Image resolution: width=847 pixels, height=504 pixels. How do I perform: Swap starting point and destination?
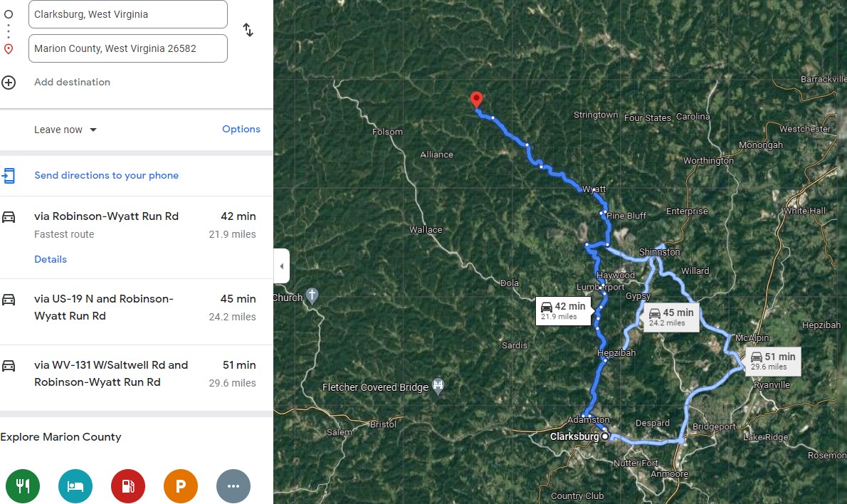pos(248,30)
